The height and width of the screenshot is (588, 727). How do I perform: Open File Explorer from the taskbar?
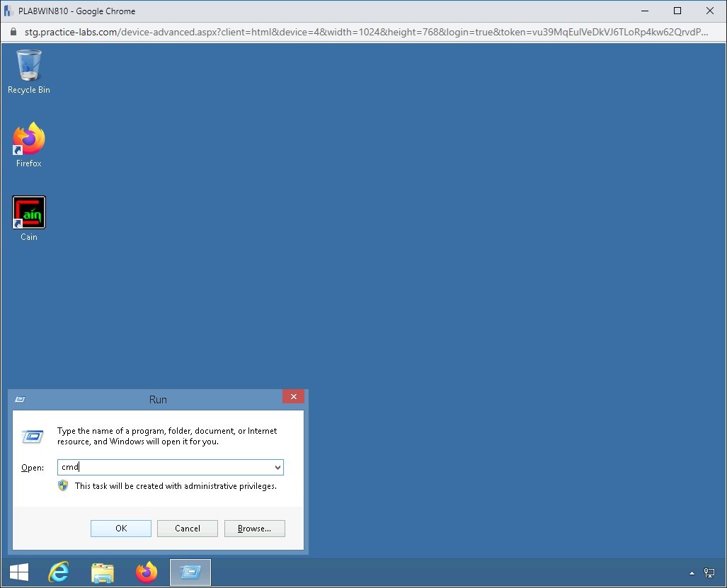pos(103,572)
